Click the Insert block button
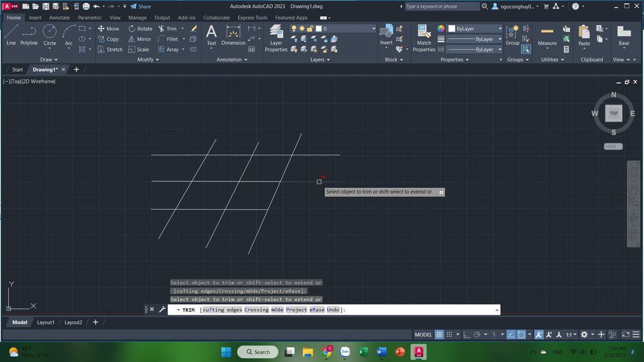 [x=386, y=35]
